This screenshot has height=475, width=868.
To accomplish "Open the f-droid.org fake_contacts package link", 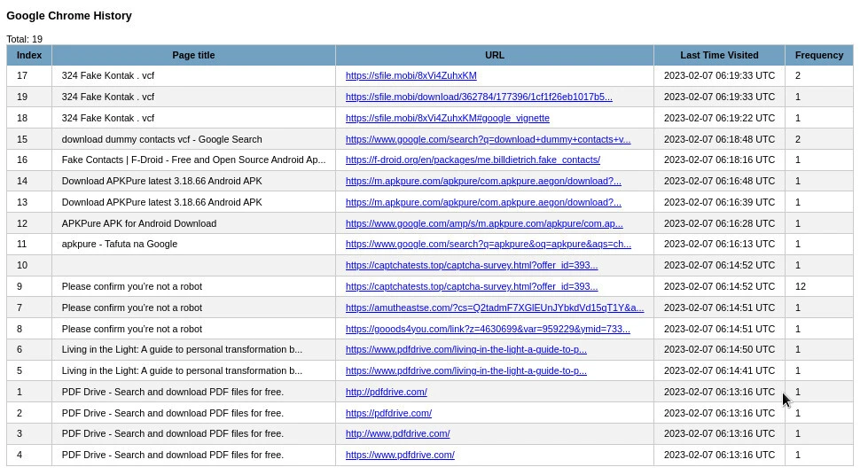I will (x=473, y=160).
